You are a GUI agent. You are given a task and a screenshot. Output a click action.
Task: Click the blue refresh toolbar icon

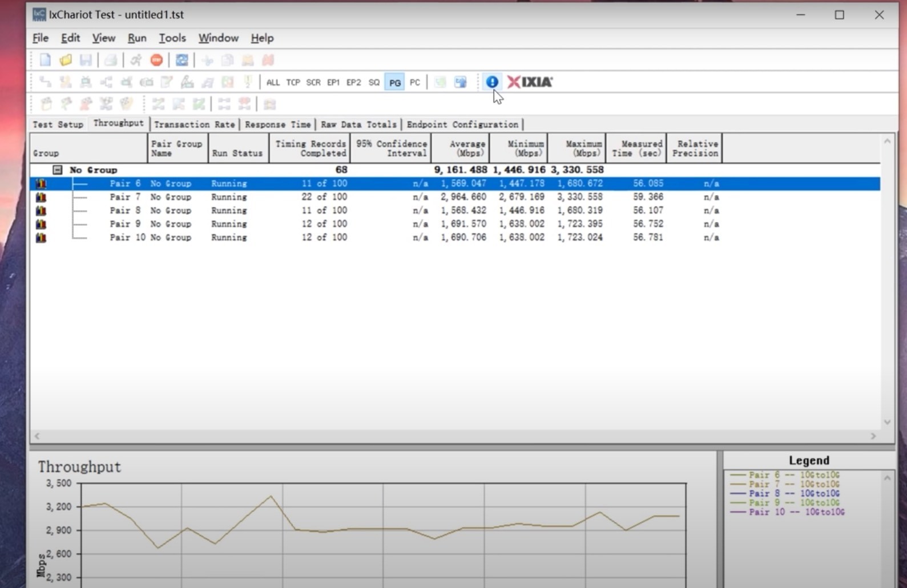coord(182,60)
